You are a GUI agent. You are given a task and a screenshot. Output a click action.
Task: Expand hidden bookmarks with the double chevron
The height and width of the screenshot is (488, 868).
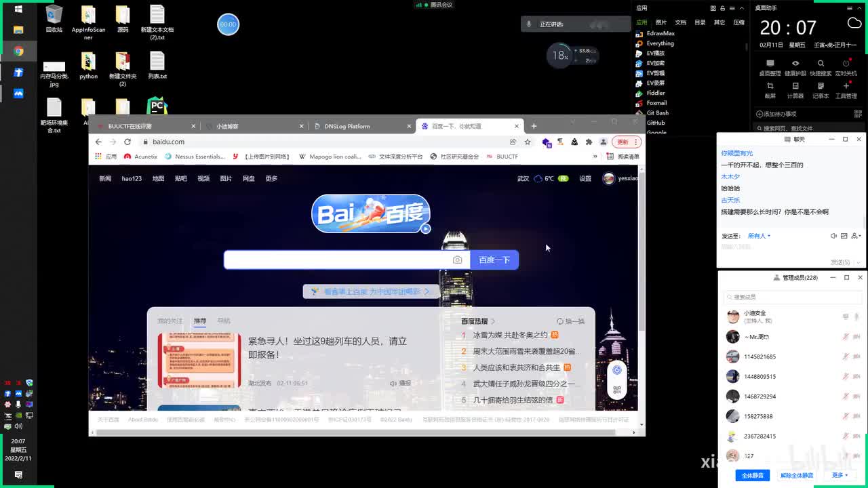[595, 157]
